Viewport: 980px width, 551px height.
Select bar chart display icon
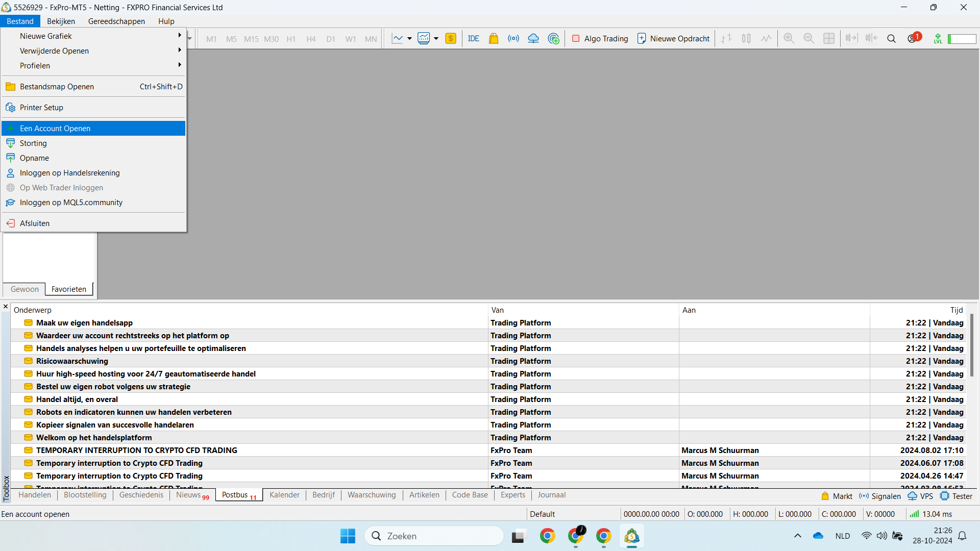[x=726, y=38]
